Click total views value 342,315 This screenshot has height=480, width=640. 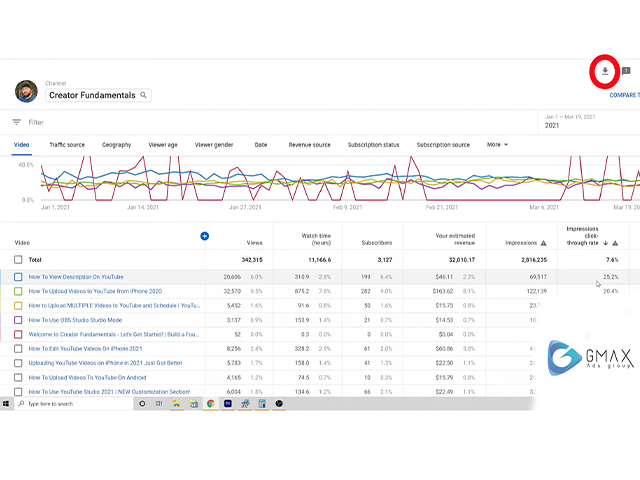click(252, 260)
